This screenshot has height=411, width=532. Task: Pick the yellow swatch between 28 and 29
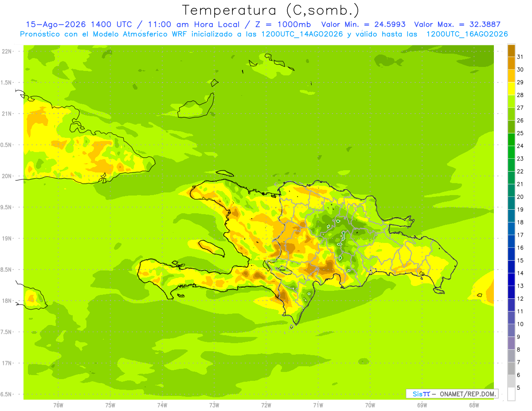[511, 89]
